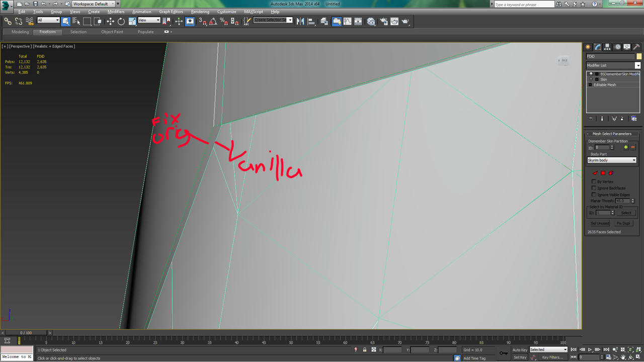Open Workspace Default dropdown
This screenshot has width=644, height=362.
point(93,4)
